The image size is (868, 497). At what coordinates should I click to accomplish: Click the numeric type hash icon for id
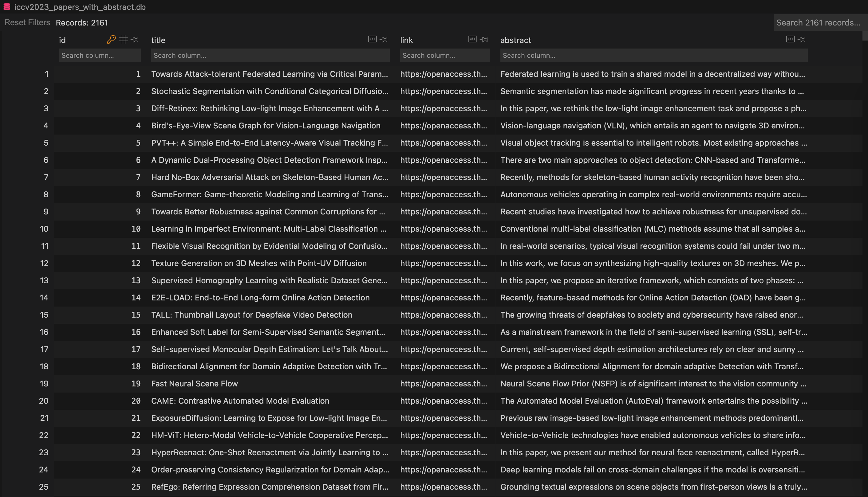[x=124, y=40]
